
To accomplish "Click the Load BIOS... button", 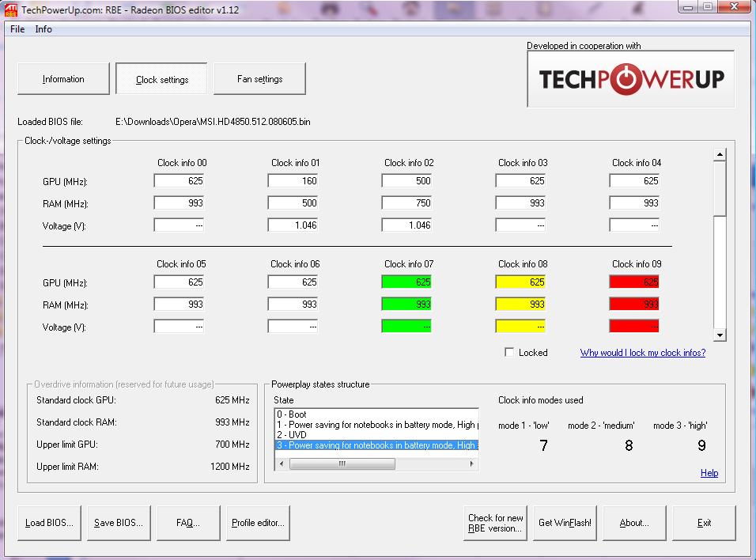I will [x=49, y=523].
